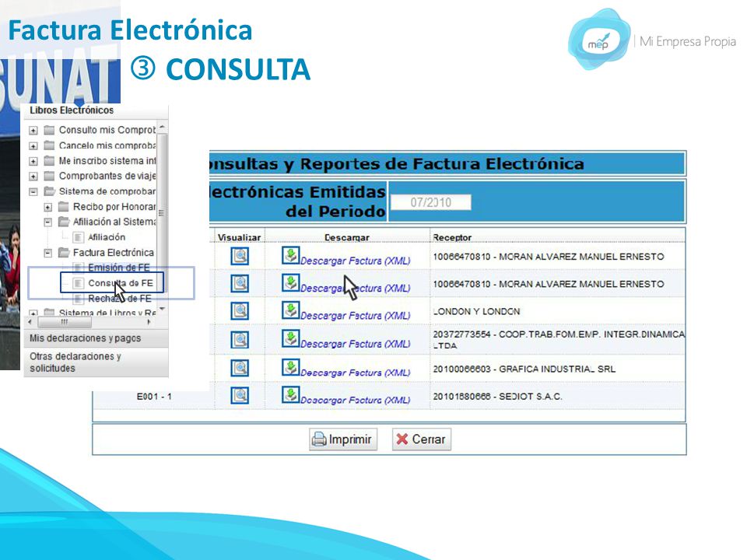Click vertical scrollbar down arrow in tree
Image resolution: width=747 pixels, height=560 pixels.
(162, 309)
